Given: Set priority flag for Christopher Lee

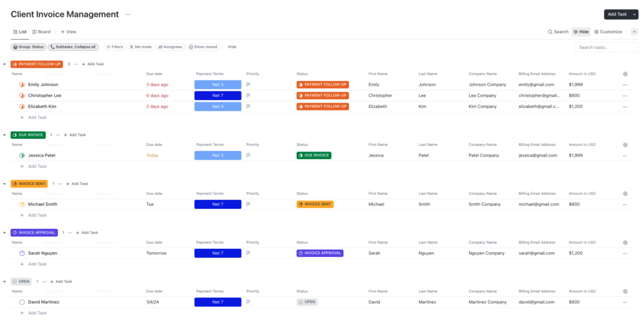Looking at the screenshot, I should pos(248,96).
